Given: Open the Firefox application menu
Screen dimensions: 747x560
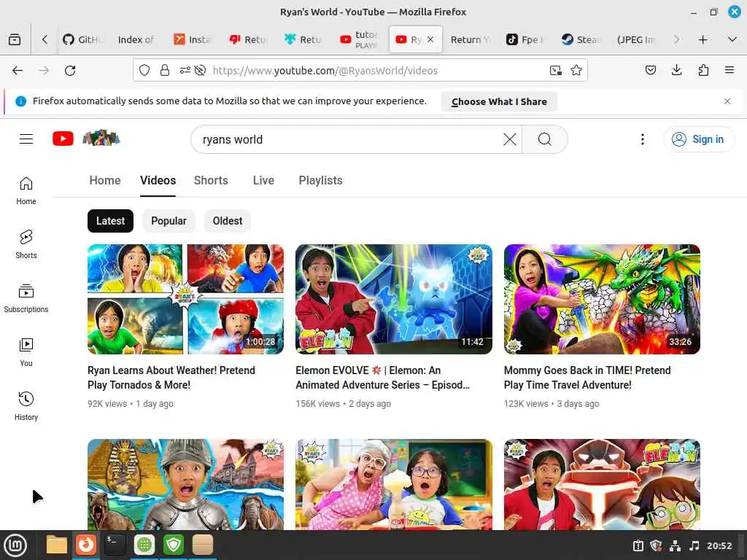Looking at the screenshot, I should coord(729,71).
